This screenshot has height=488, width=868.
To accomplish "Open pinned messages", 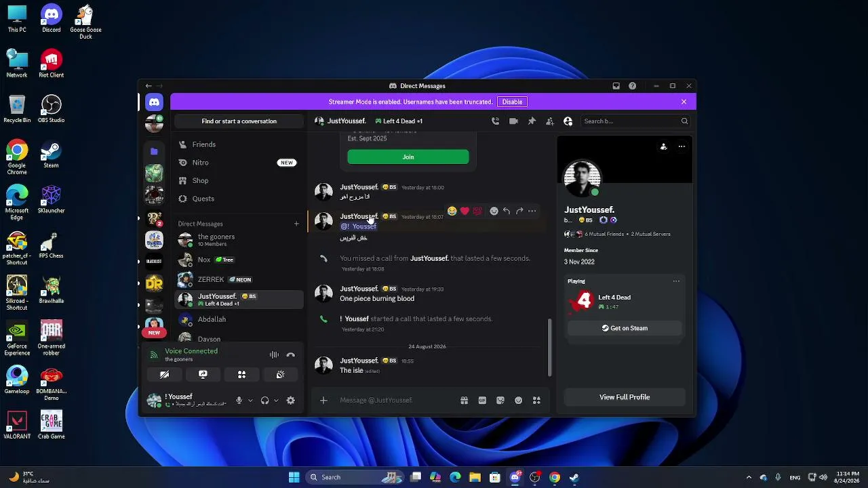I will pos(532,121).
